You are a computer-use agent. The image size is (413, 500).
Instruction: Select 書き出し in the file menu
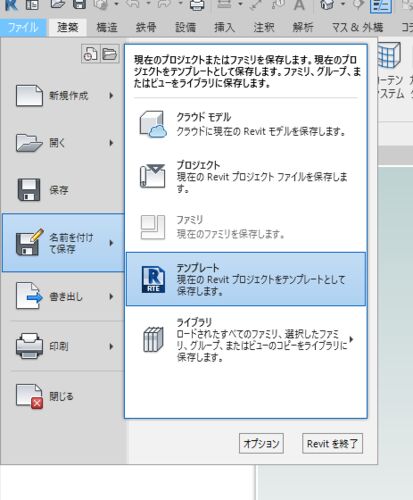[63, 296]
